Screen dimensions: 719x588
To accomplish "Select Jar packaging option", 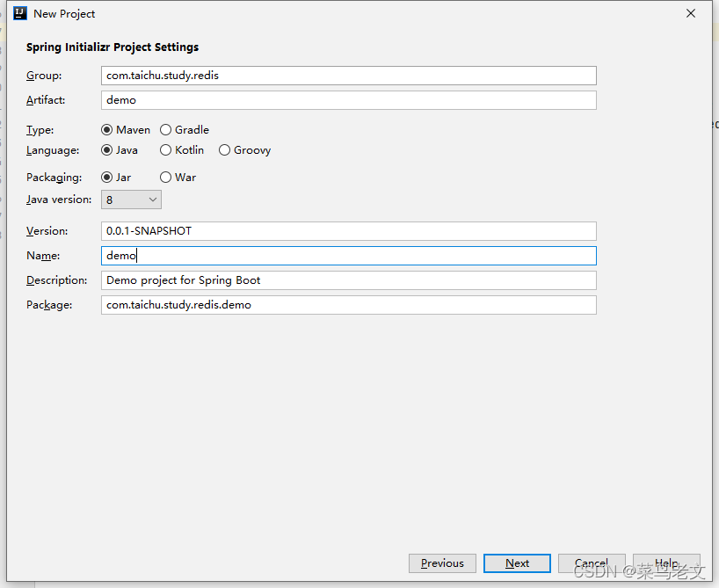I will coord(116,177).
